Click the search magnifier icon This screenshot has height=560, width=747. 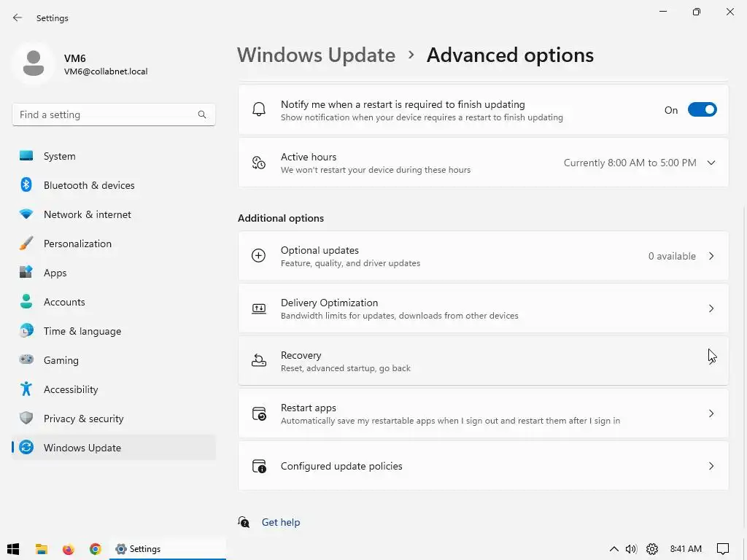tap(202, 114)
